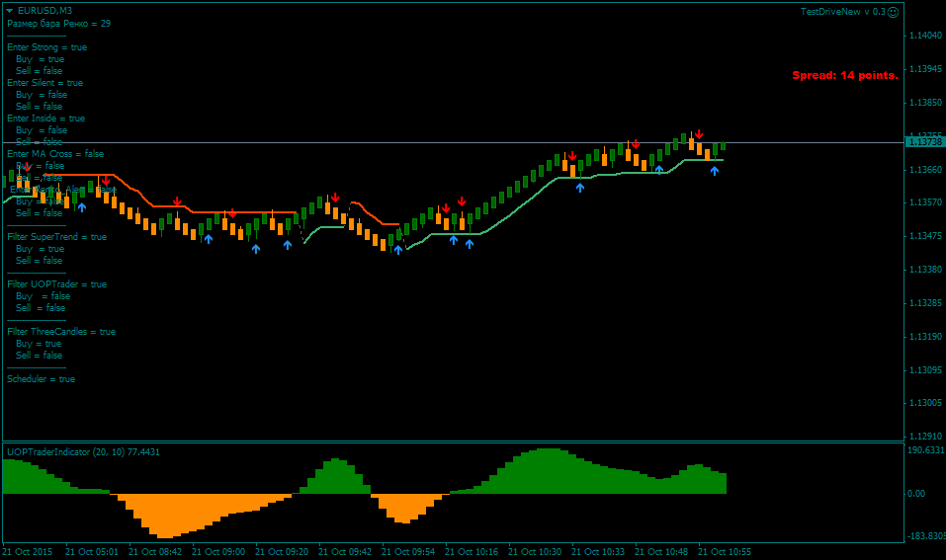Click the 21 Oct 05:01 time label
Image resolution: width=946 pixels, height=560 pixels.
pos(92,551)
